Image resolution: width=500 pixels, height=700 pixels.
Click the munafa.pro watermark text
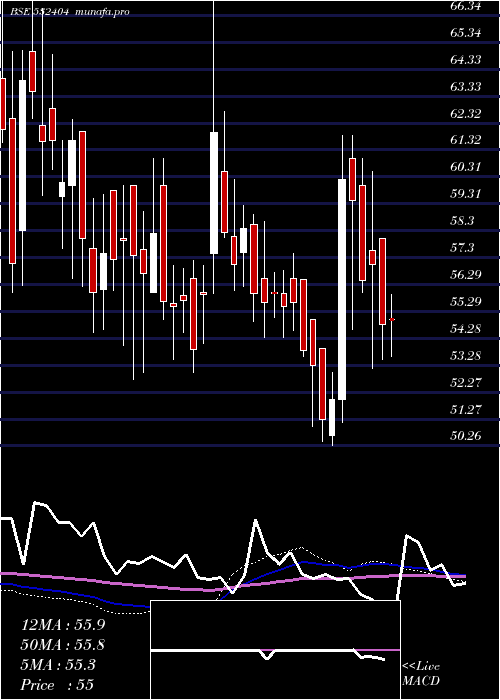102,12
